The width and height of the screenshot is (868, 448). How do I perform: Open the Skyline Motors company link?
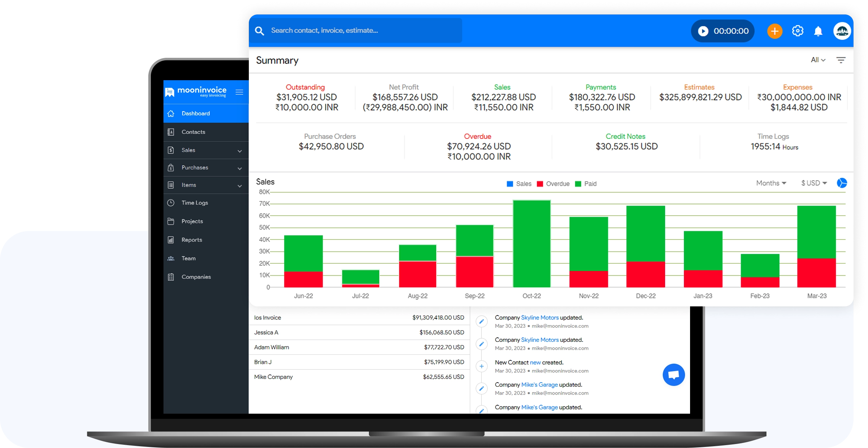(x=540, y=318)
